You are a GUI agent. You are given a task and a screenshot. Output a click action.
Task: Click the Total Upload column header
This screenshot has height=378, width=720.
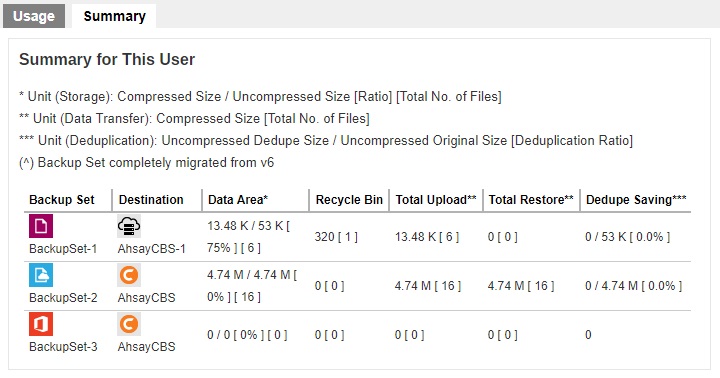[436, 200]
